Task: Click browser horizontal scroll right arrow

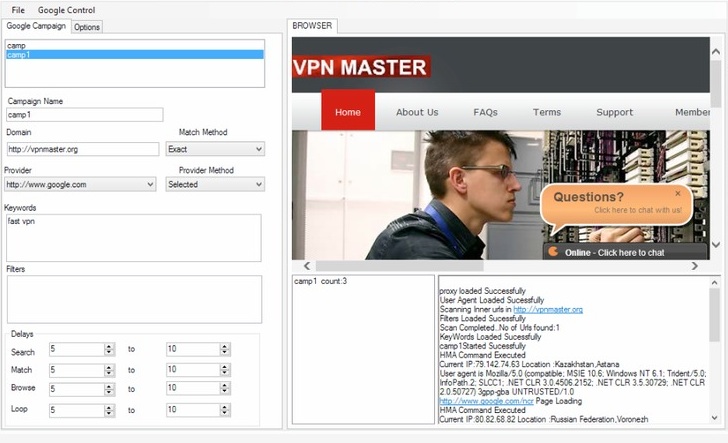Action: 695,266
